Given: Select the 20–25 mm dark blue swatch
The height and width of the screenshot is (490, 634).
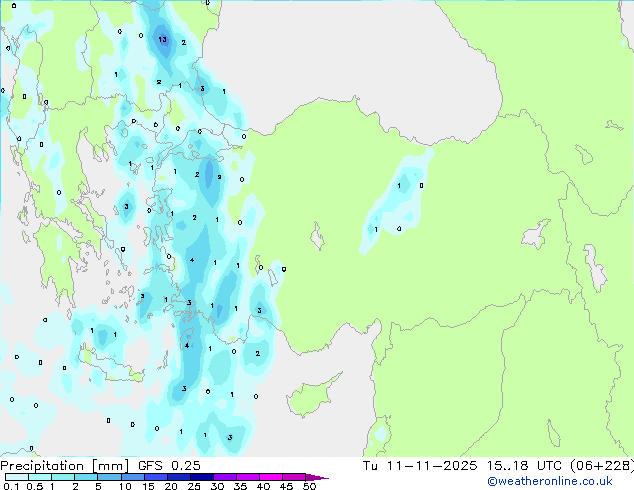Looking at the screenshot, I should tap(178, 477).
